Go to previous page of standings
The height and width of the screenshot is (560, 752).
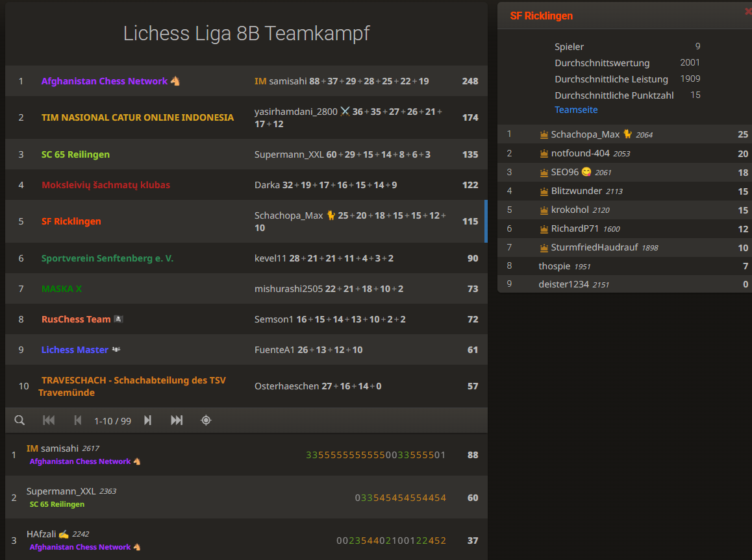tap(78, 420)
